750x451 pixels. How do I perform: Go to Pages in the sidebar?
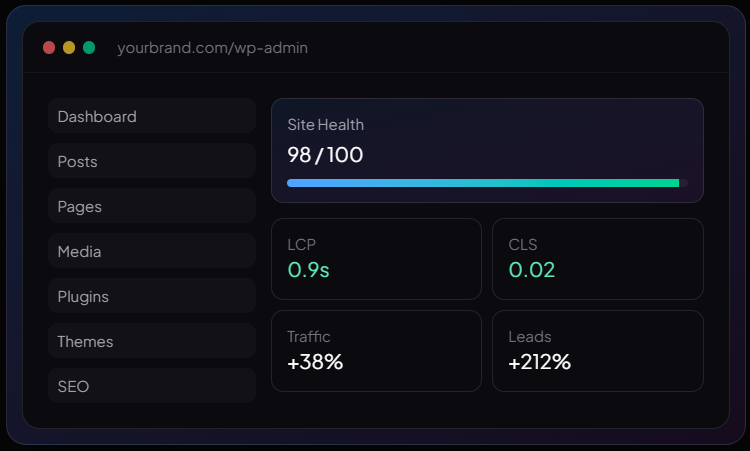[152, 206]
